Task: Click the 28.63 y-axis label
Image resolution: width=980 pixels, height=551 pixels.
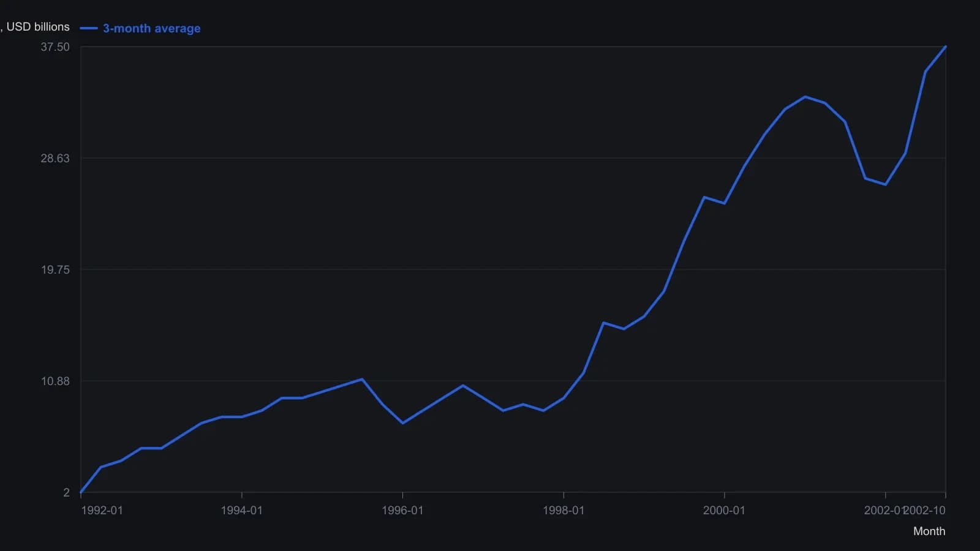Action: (x=55, y=159)
